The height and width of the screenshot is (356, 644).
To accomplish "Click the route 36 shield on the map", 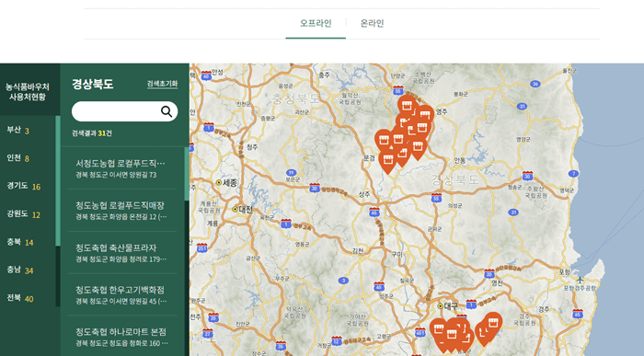I will (535, 84).
